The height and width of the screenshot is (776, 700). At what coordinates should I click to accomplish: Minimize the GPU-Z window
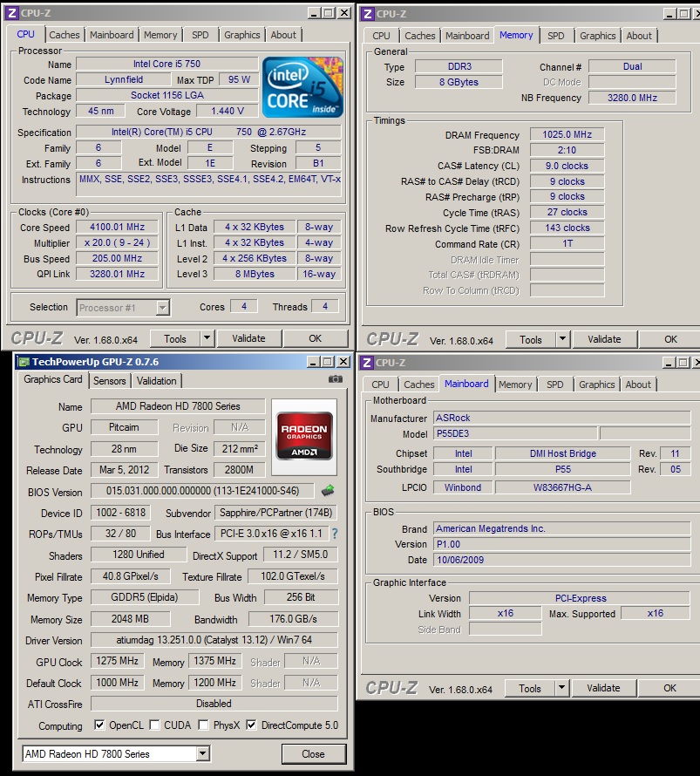[313, 362]
